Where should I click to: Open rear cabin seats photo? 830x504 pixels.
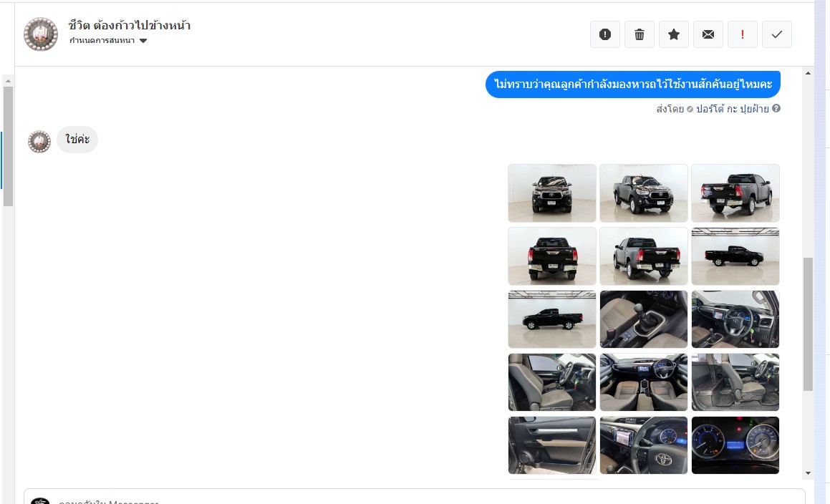tap(735, 382)
